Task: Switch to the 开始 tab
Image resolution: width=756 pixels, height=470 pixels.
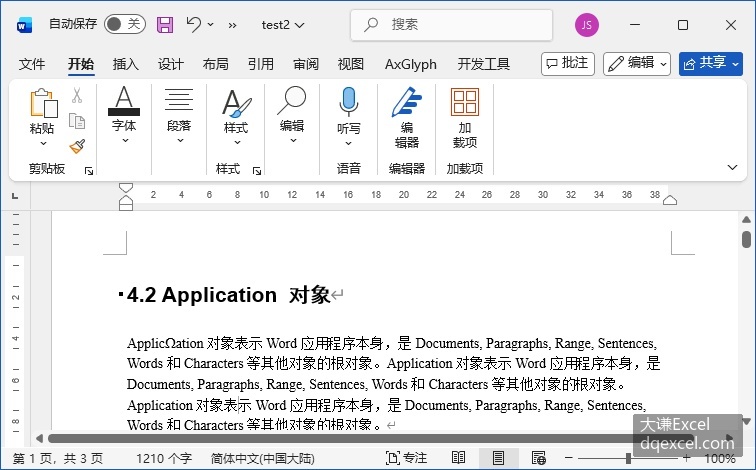Action: (81, 64)
